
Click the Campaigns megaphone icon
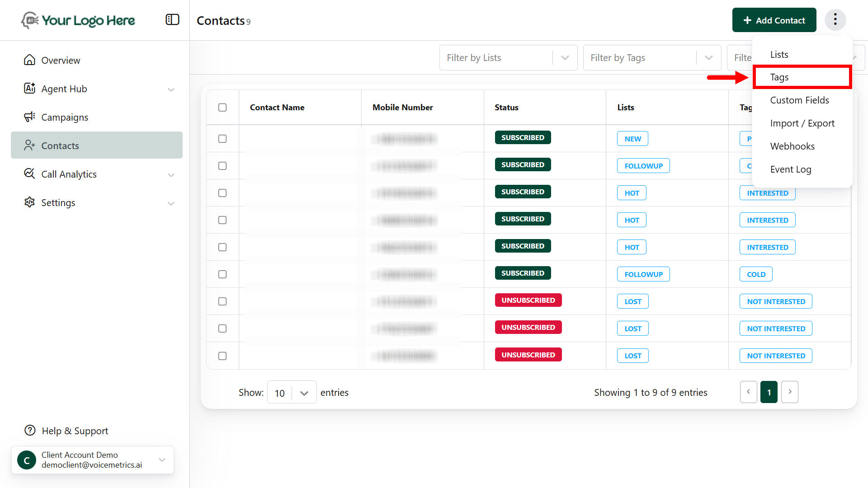[29, 117]
